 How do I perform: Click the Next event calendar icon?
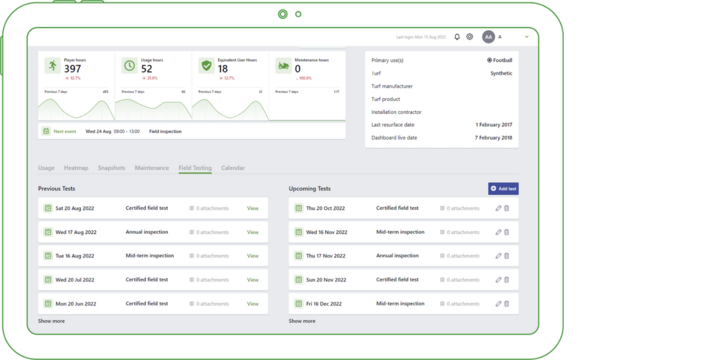point(46,131)
